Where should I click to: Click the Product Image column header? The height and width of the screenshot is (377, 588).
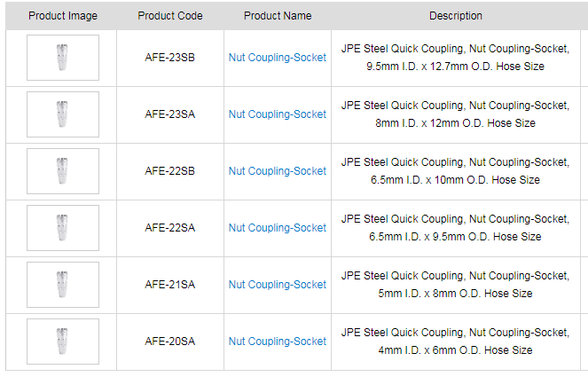pyautogui.click(x=63, y=16)
